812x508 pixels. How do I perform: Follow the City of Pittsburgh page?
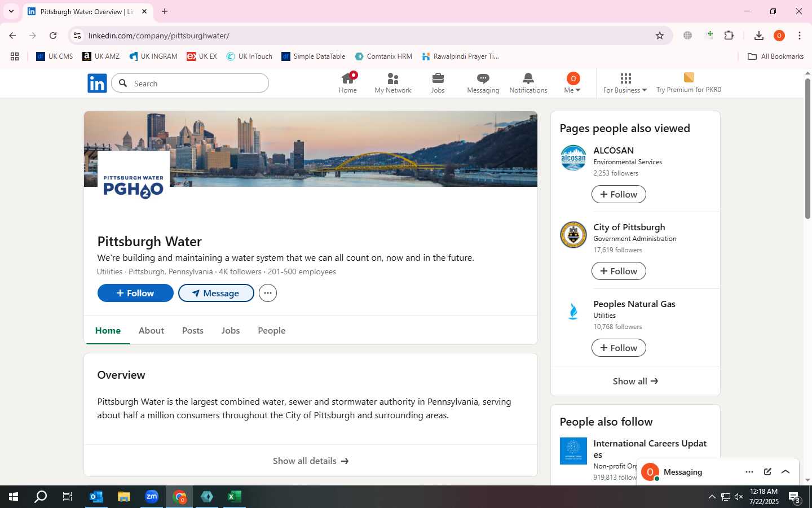point(619,271)
